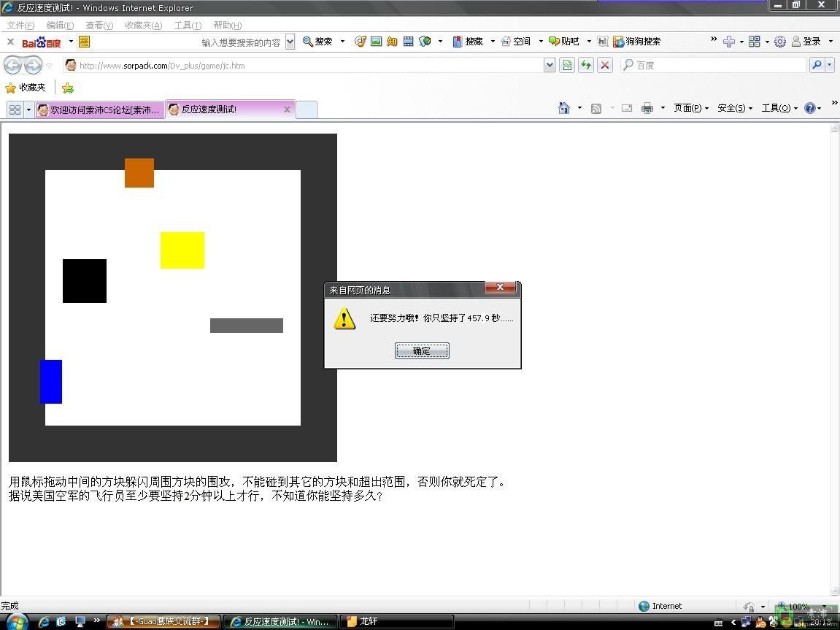
Task: Click the Quick Tabs grid icon
Action: pyautogui.click(x=14, y=110)
